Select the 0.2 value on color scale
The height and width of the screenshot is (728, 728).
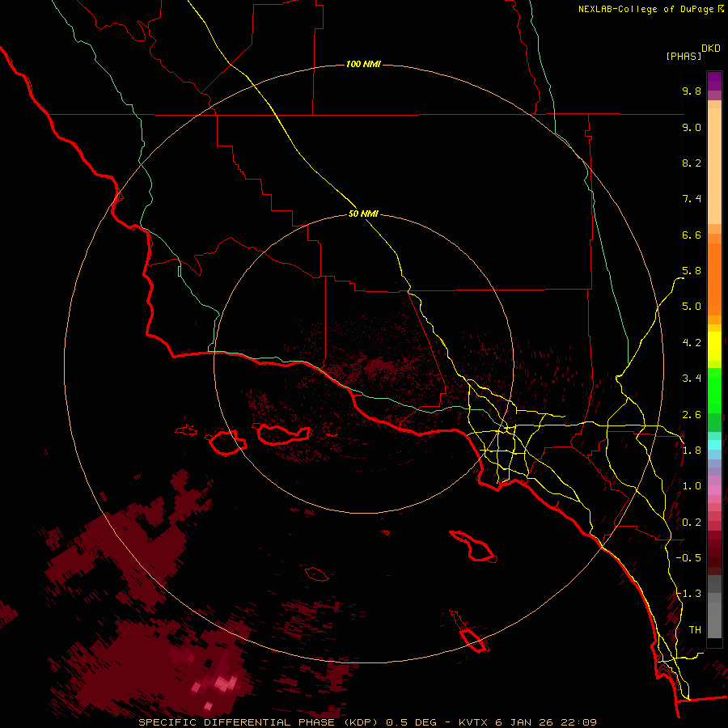pyautogui.click(x=692, y=523)
